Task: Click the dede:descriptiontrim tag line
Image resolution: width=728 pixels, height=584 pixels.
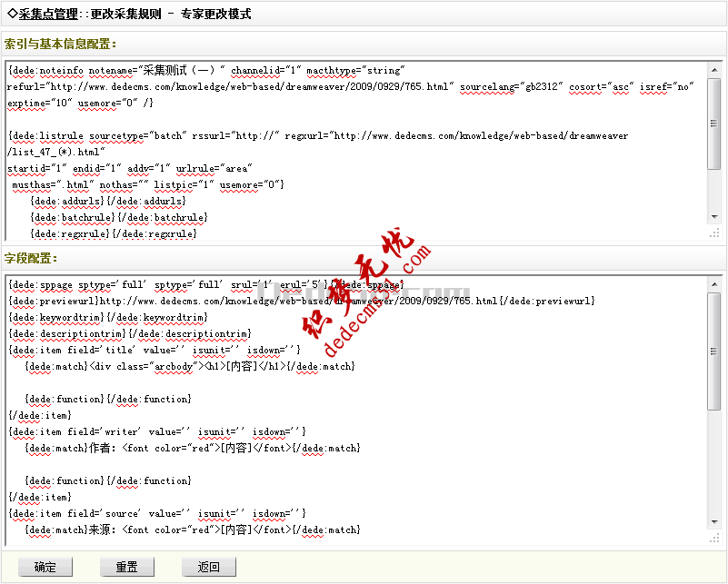Action: [x=129, y=333]
